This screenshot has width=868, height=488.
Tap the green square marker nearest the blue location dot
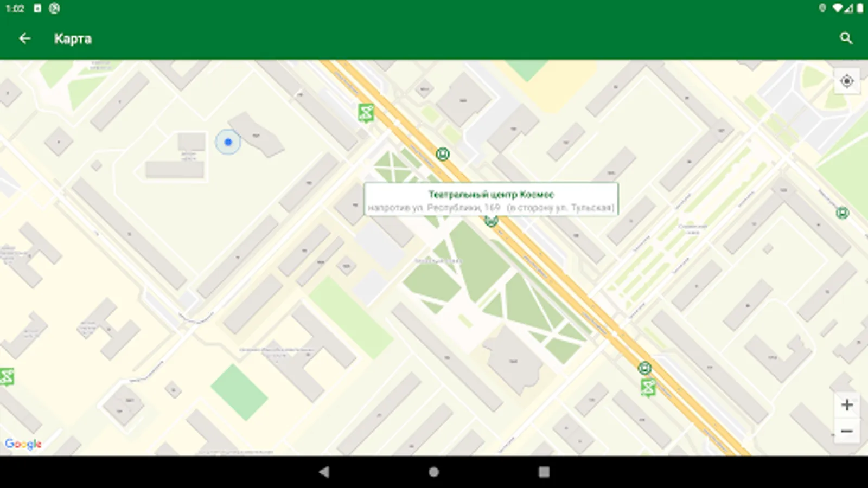click(x=366, y=113)
